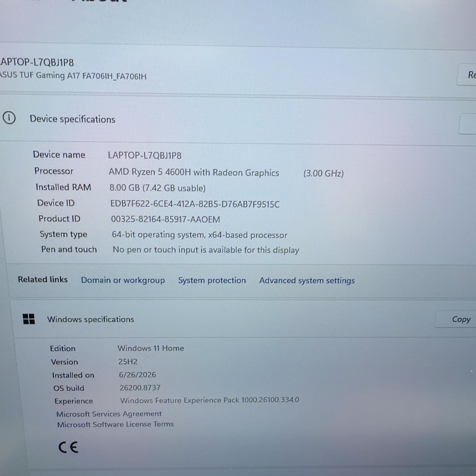Open Advanced system settings
The image size is (476, 476).
(307, 281)
